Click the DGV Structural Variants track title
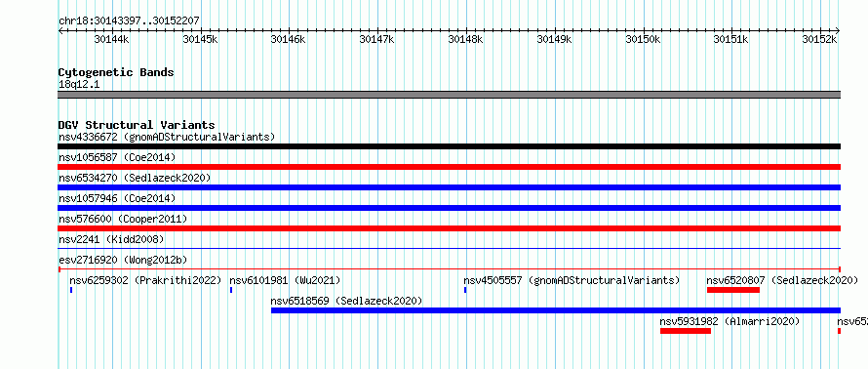Screen dimensions: 868x369 tap(137, 125)
